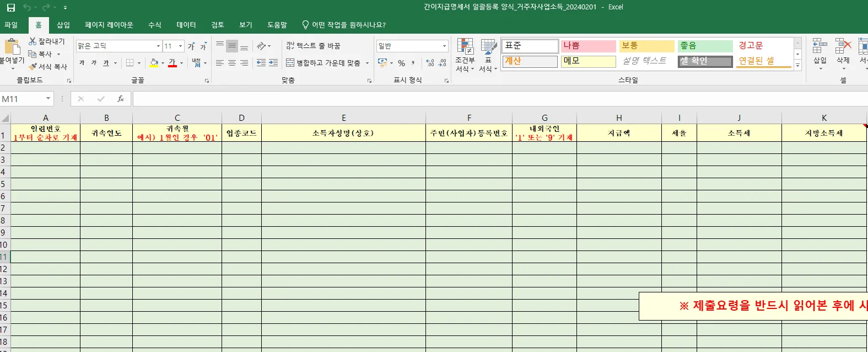Open the number format dropdown (일반)
The width and height of the screenshot is (868, 352).
pos(444,46)
